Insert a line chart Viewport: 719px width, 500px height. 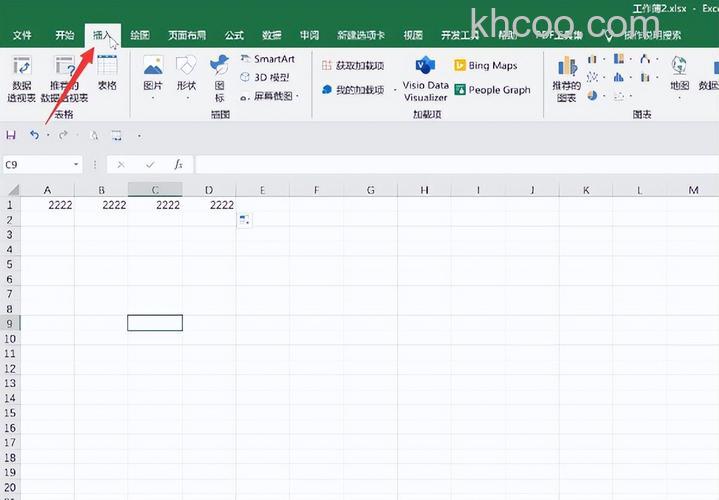click(x=595, y=77)
